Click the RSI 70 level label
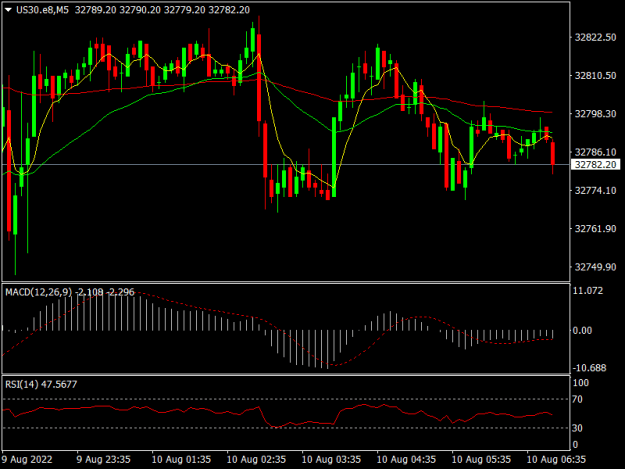Viewport: 625px width, 469px height. [x=577, y=399]
